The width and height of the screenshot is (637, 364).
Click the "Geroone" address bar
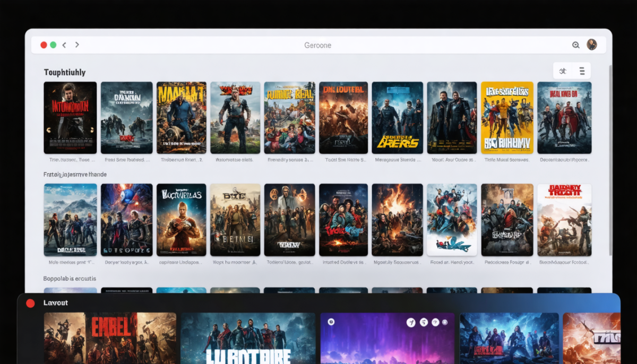(x=318, y=45)
